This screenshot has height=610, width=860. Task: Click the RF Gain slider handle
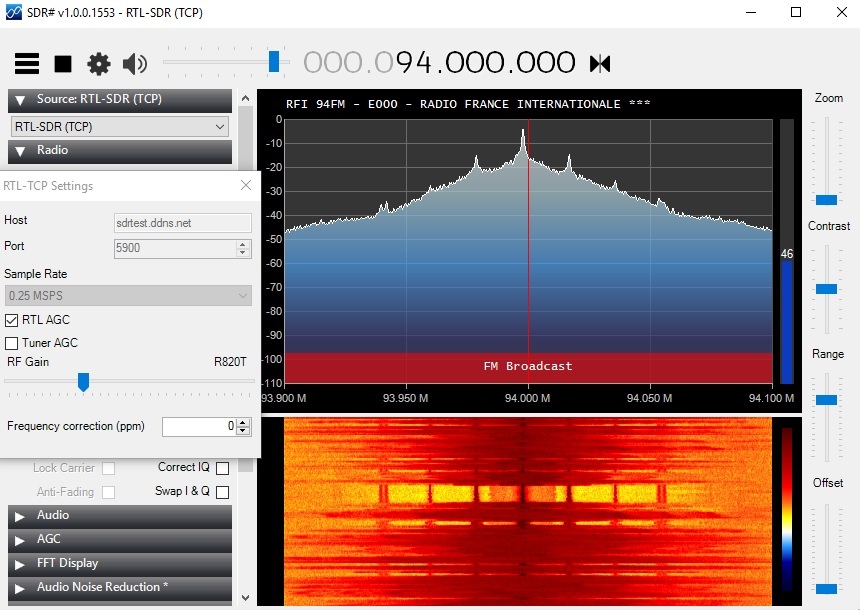pyautogui.click(x=83, y=382)
